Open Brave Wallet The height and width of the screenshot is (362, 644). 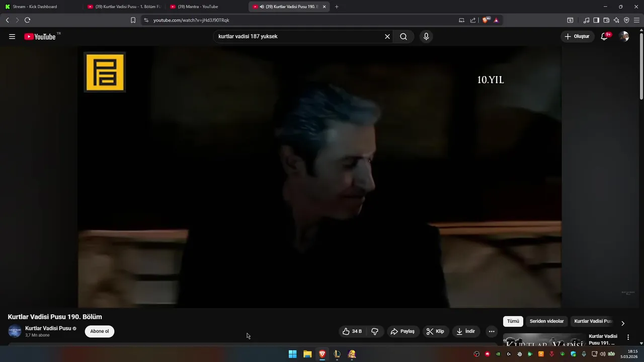(x=606, y=20)
